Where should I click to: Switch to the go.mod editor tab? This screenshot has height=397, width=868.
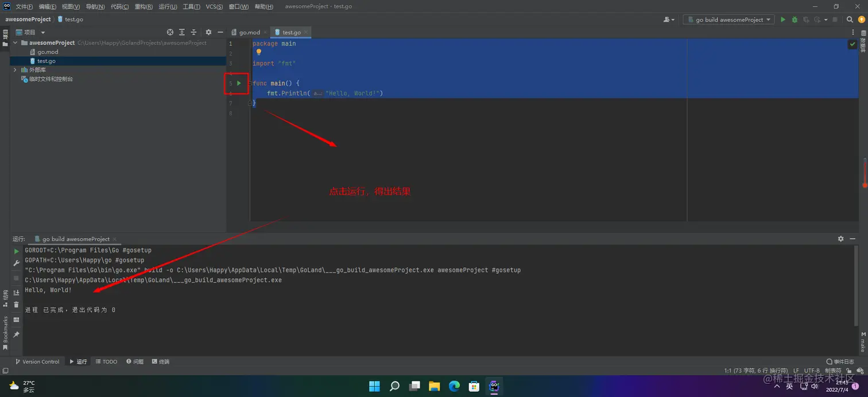click(x=249, y=32)
